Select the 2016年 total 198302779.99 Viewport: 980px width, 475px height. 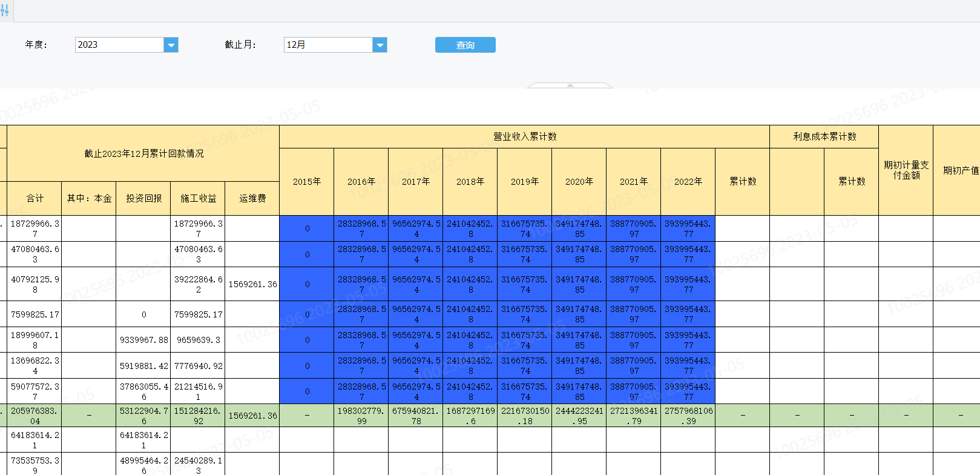[x=361, y=416]
